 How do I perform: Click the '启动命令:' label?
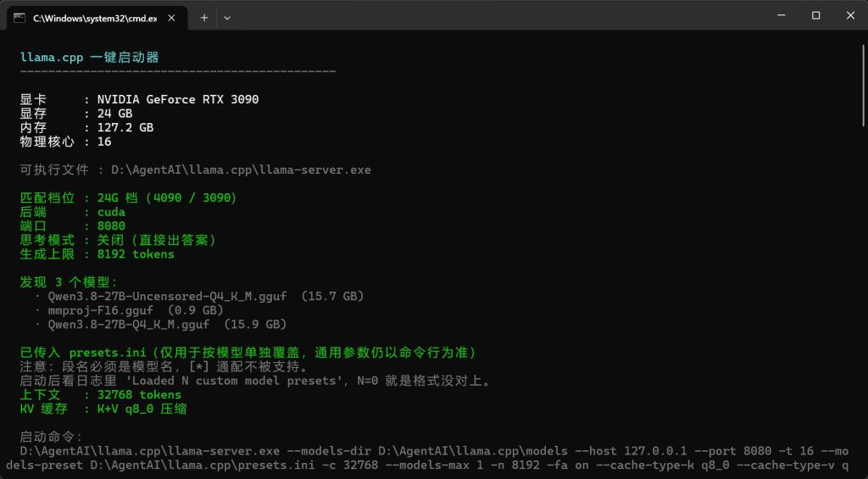[x=52, y=437]
